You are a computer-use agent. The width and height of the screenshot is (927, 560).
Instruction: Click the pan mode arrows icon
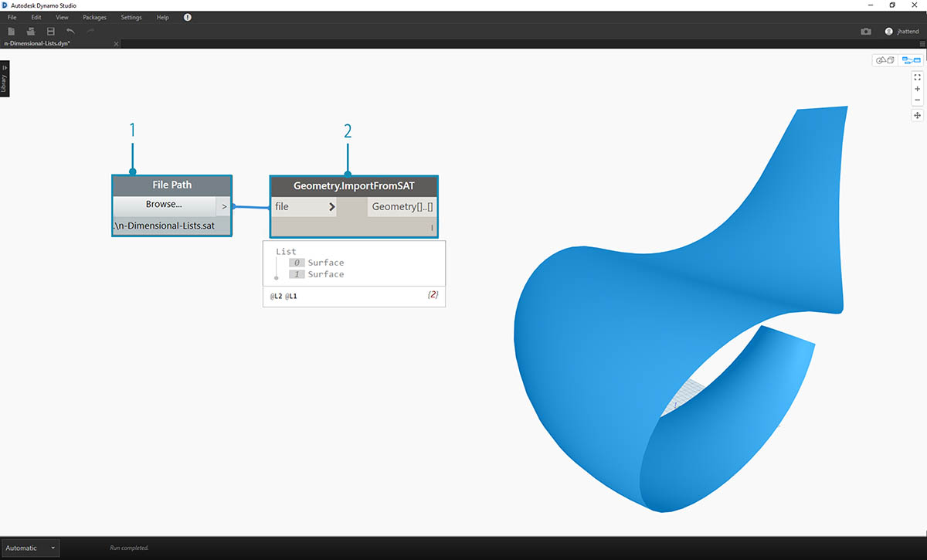917,115
